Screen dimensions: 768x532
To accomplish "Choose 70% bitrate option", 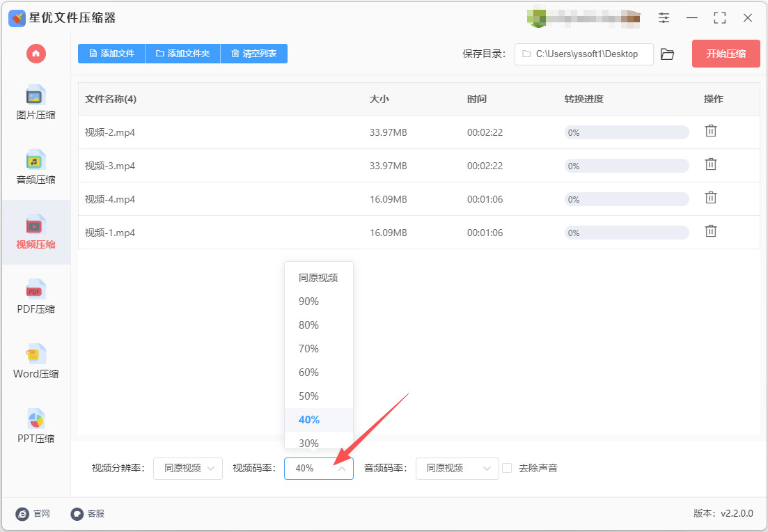I will tap(319, 349).
